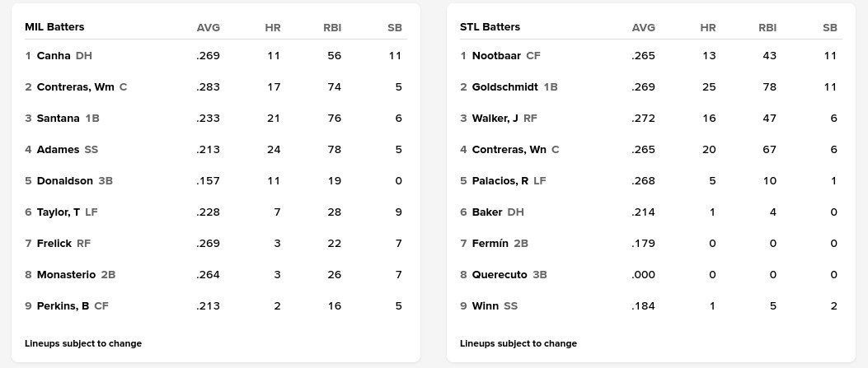The height and width of the screenshot is (368, 868).
Task: Select Fermín in the STL batters
Action: (490, 244)
